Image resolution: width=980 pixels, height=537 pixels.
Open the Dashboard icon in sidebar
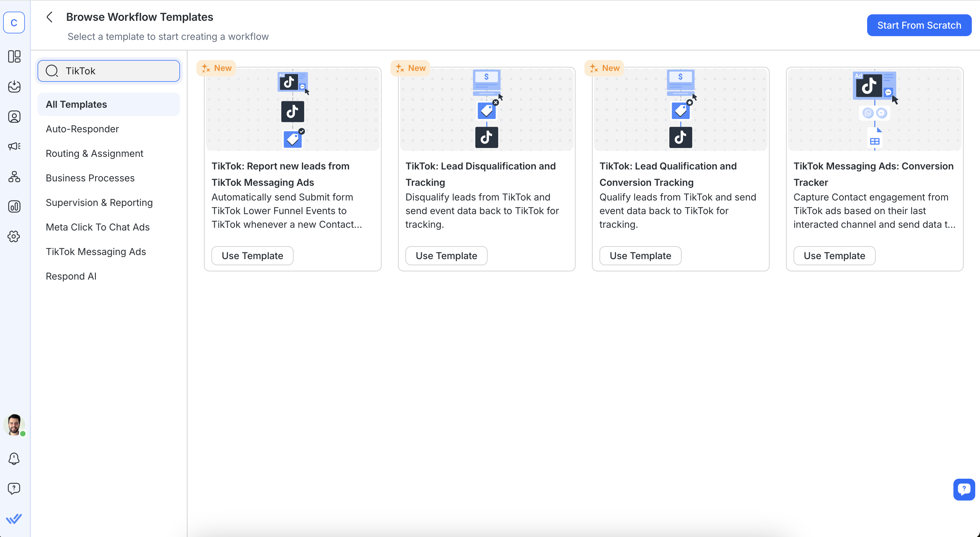14,56
